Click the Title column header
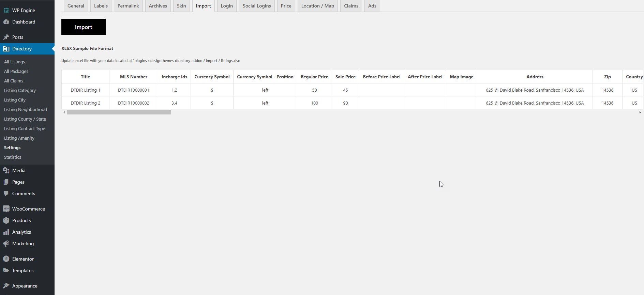644x295 pixels. (86, 77)
